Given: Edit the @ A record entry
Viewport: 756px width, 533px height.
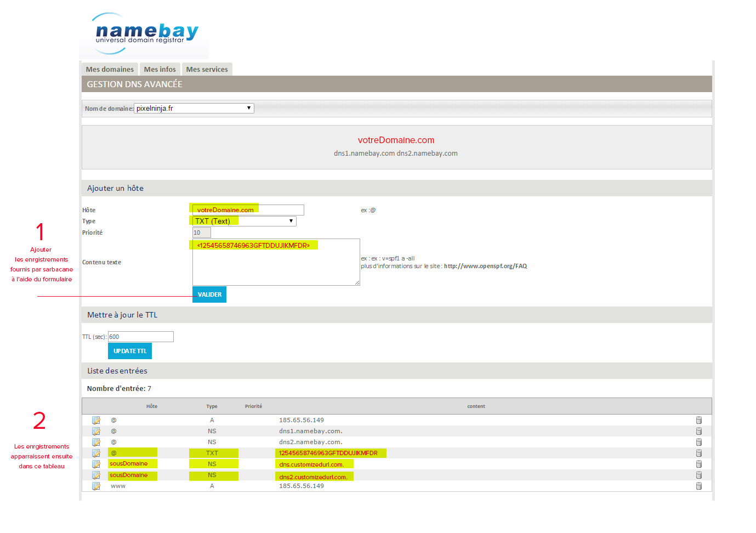Looking at the screenshot, I should [x=96, y=421].
